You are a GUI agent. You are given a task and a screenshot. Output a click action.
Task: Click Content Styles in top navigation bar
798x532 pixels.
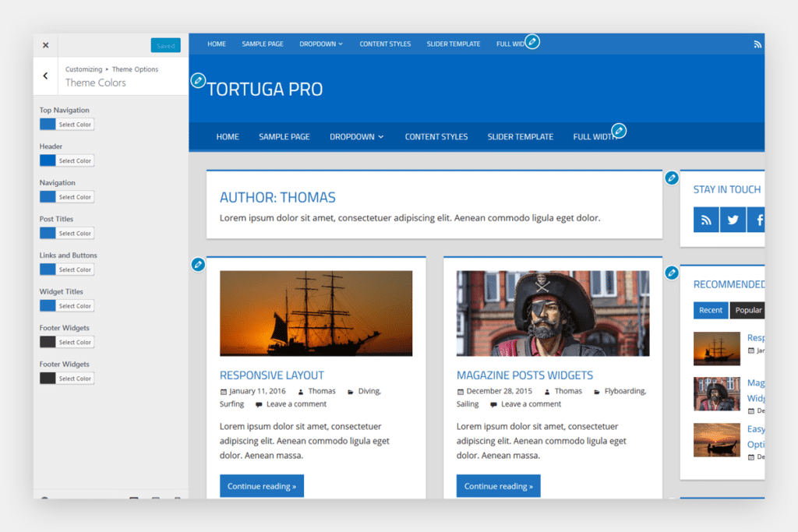385,44
